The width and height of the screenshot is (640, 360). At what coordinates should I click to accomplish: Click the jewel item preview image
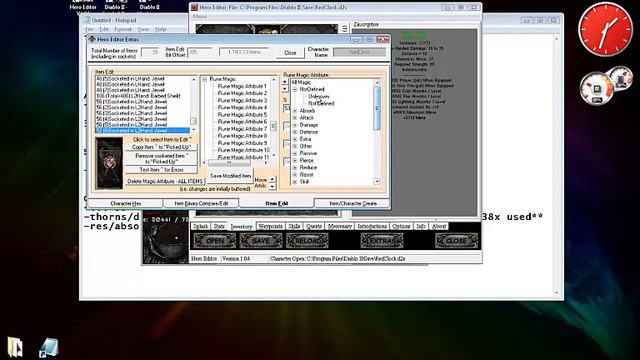(109, 163)
